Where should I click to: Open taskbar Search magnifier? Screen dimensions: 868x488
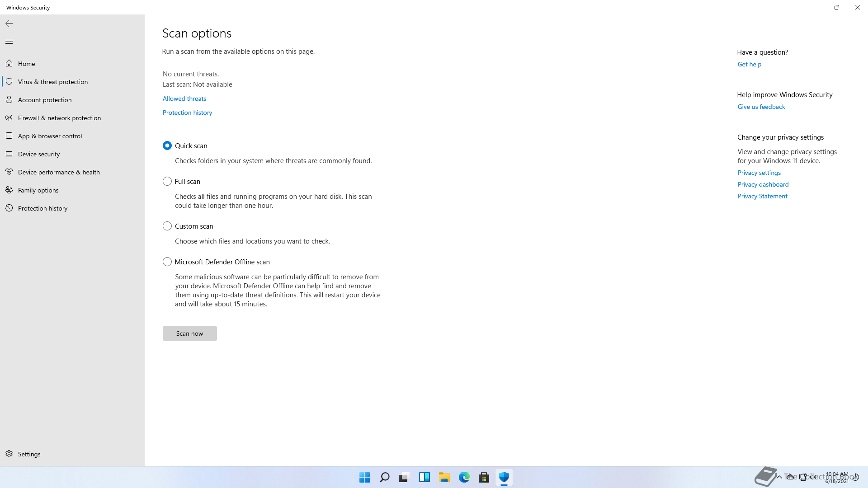point(384,477)
